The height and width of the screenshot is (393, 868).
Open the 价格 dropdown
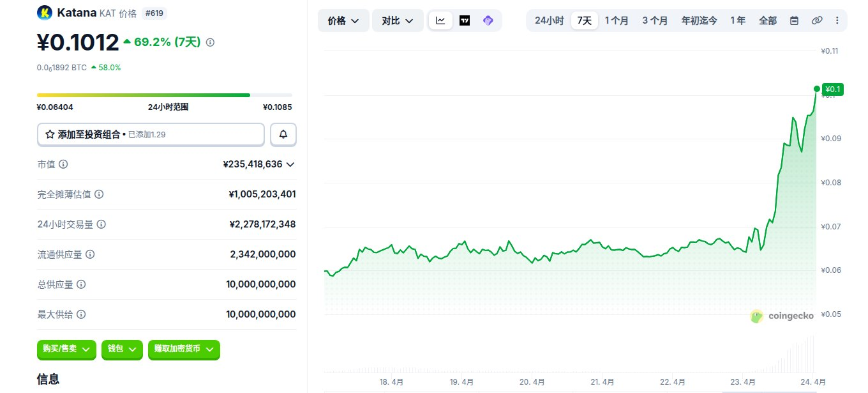click(x=343, y=20)
